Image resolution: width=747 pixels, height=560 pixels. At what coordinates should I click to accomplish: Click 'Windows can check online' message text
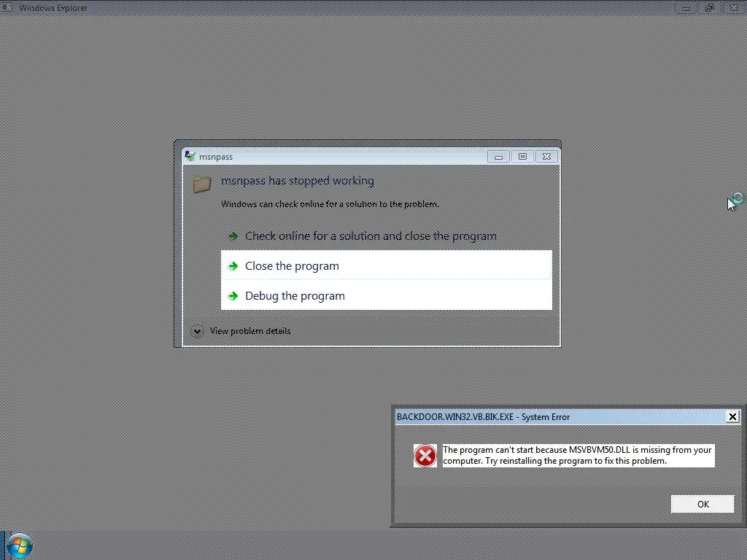330,204
